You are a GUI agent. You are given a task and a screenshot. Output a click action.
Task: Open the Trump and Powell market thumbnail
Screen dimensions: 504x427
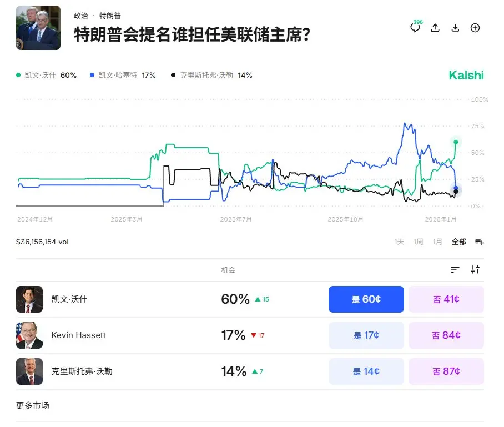coord(38,28)
